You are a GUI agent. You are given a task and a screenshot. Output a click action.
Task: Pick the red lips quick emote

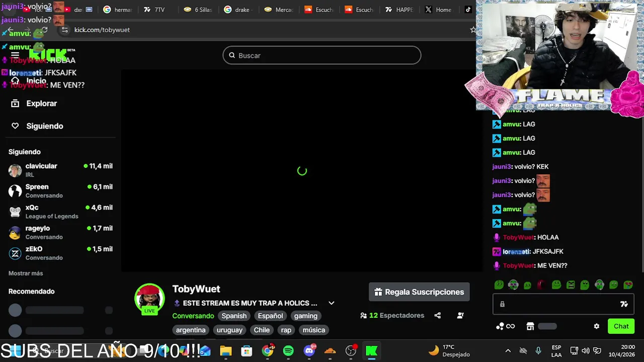pos(541,285)
